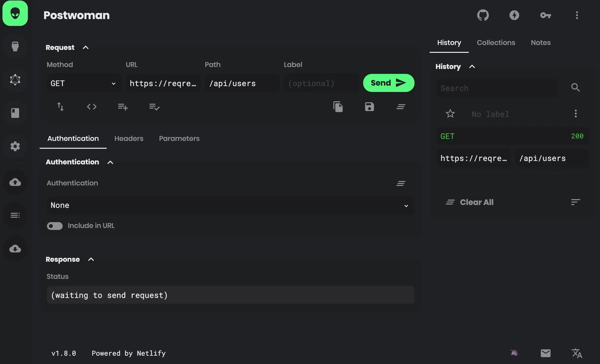
Task: Click the magnifier icon in History search
Action: [x=576, y=88]
